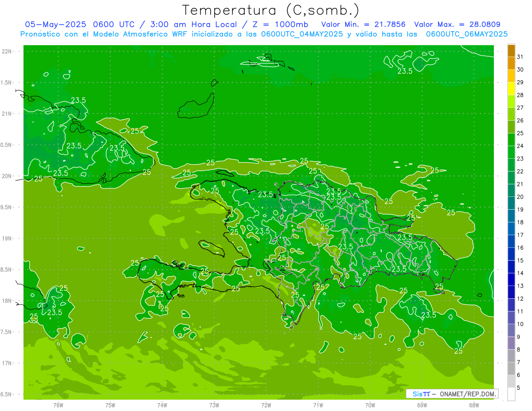This screenshot has height=411, width=532.
Task: Click the '18N' latitude axis label
Action: pos(7,301)
